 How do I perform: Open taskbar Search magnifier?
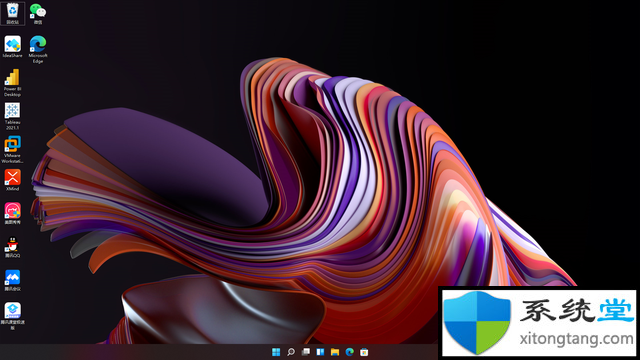291,352
